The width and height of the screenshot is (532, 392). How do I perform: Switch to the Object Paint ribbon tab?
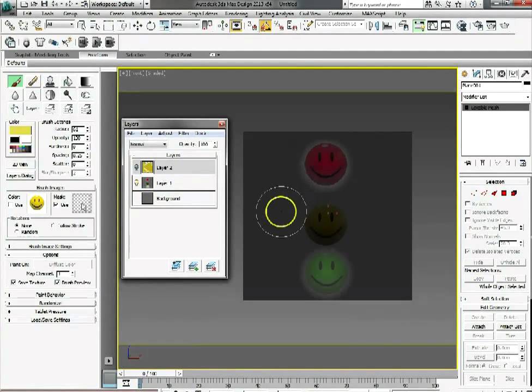pos(178,54)
